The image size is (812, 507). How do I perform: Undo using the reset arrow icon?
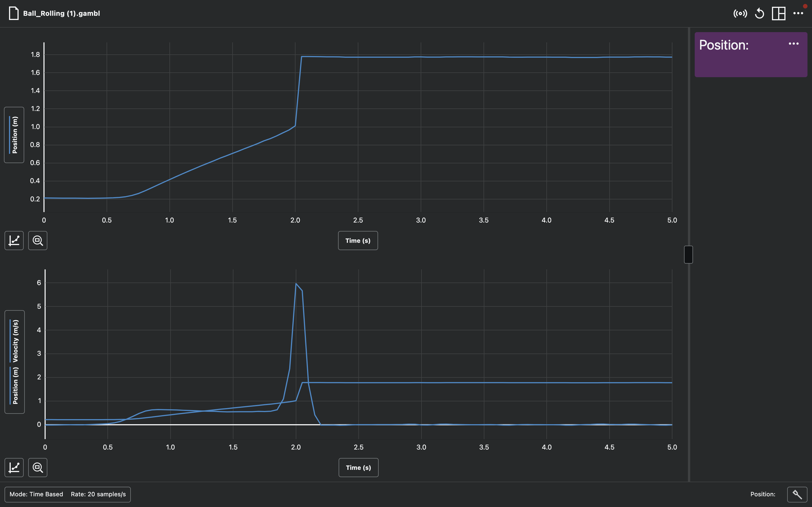(759, 14)
